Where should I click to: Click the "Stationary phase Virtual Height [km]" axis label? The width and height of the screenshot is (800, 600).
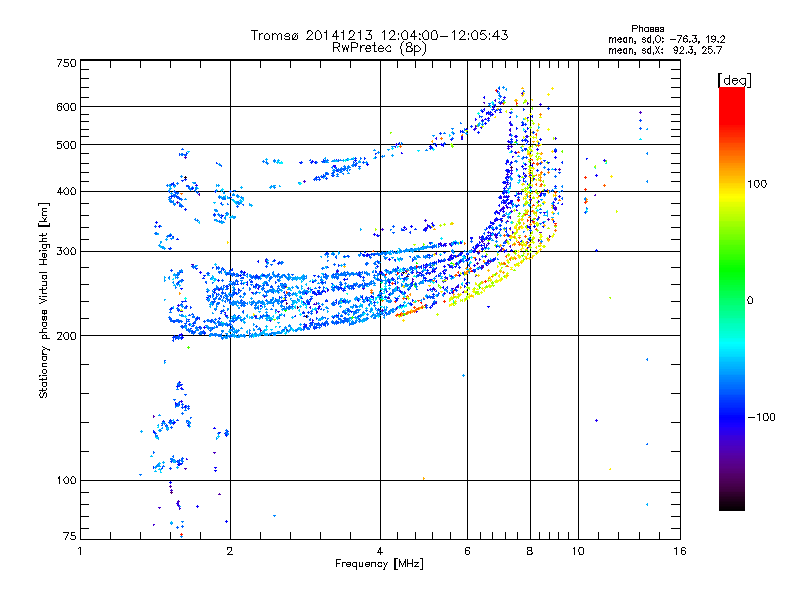tap(43, 300)
